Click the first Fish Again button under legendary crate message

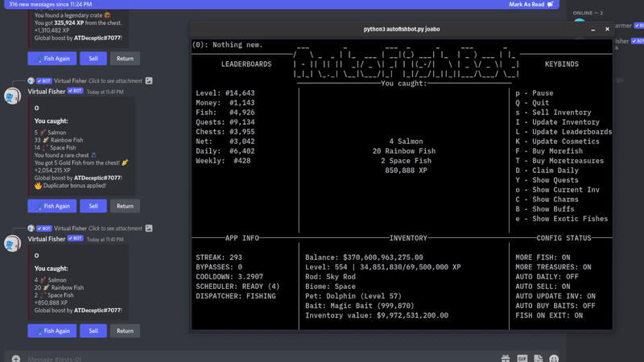[52, 58]
